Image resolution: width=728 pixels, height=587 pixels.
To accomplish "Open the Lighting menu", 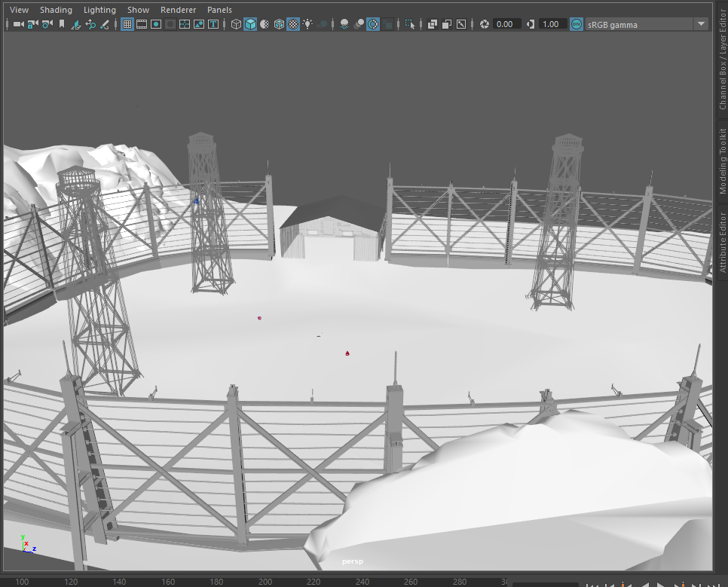I will point(99,10).
